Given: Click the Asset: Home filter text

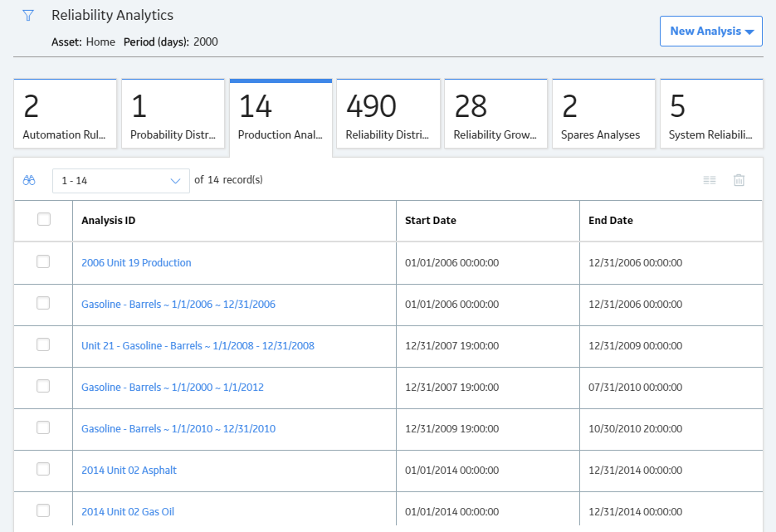Looking at the screenshot, I should [x=83, y=42].
